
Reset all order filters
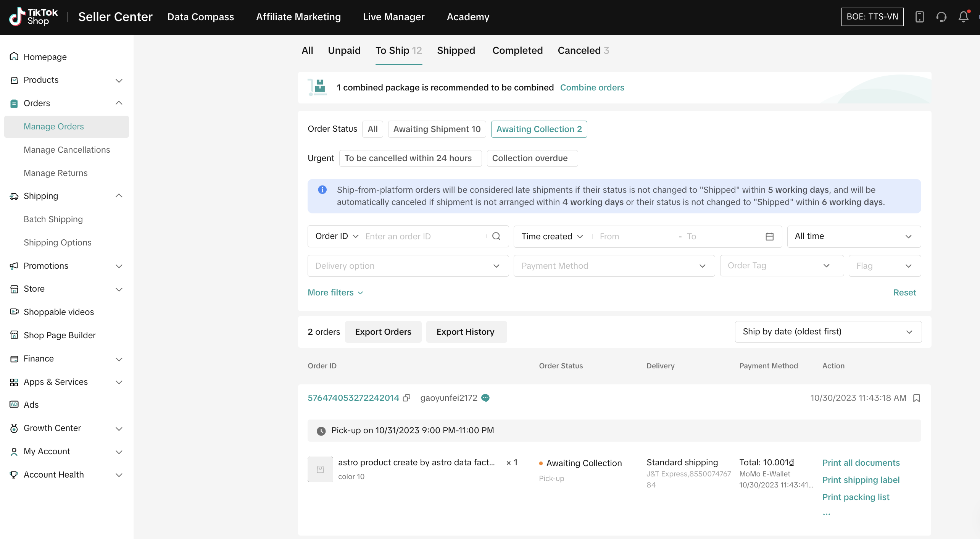[x=905, y=293]
